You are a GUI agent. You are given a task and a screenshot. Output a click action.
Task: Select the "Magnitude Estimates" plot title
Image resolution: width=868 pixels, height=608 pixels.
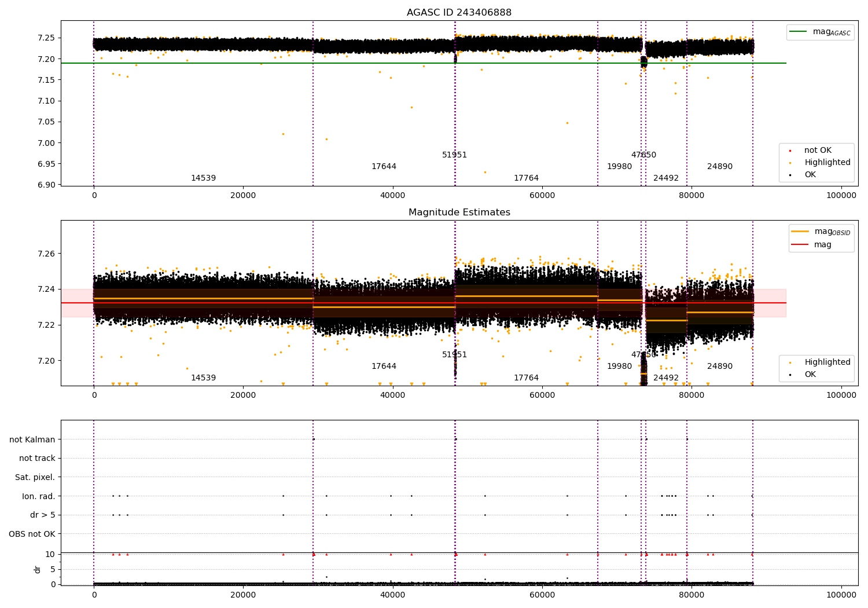coord(459,213)
